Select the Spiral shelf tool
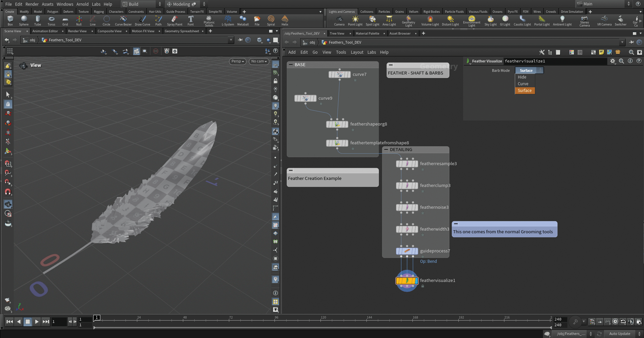The height and width of the screenshot is (338, 644). click(271, 20)
